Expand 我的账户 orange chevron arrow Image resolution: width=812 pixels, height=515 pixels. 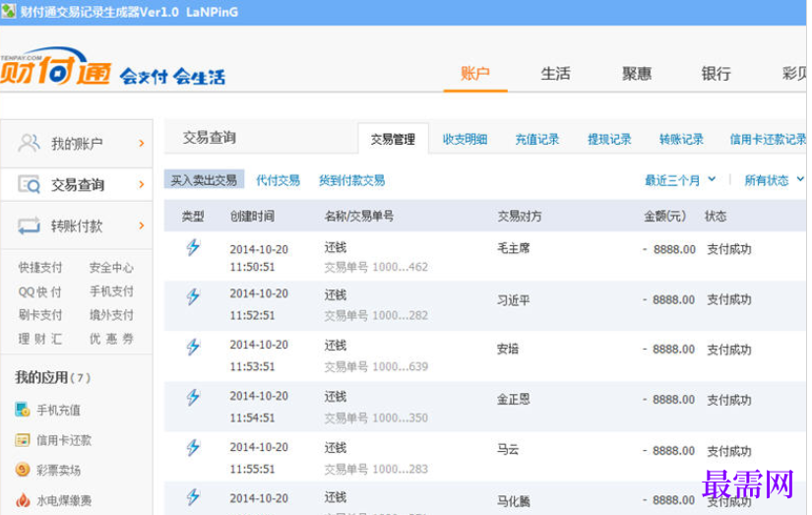142,143
